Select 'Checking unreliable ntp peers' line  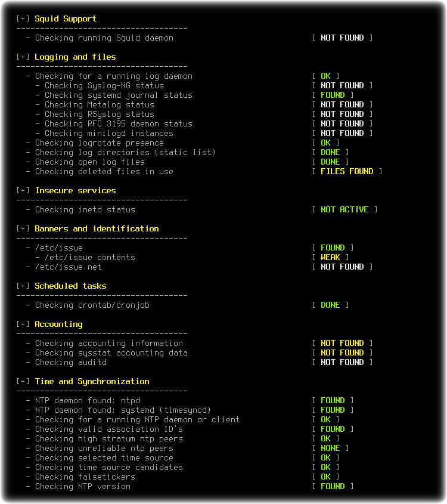click(x=104, y=449)
